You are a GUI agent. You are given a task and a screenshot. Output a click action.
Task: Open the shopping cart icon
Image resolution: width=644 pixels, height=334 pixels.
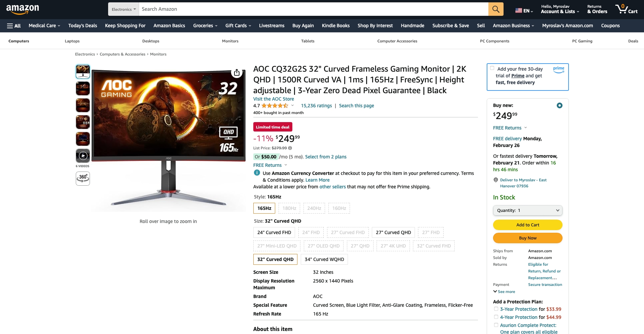click(x=626, y=9)
